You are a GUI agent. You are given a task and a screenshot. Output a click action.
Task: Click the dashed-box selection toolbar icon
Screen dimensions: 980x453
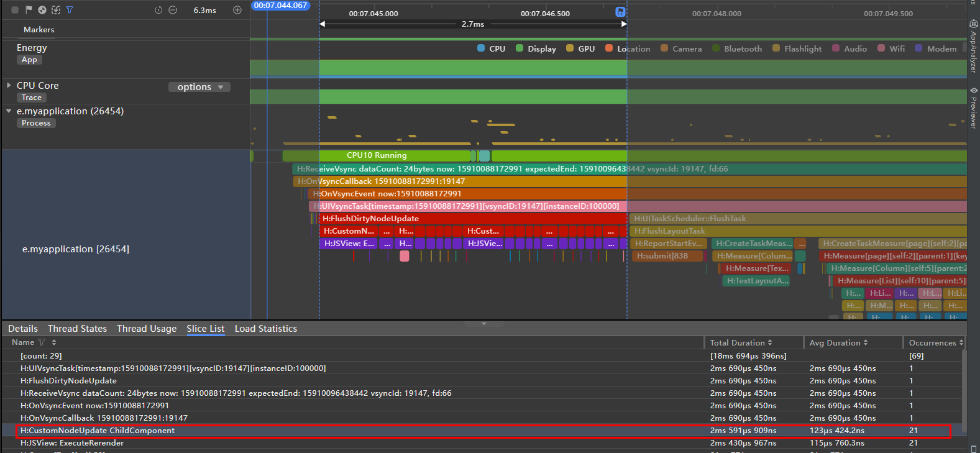point(56,10)
